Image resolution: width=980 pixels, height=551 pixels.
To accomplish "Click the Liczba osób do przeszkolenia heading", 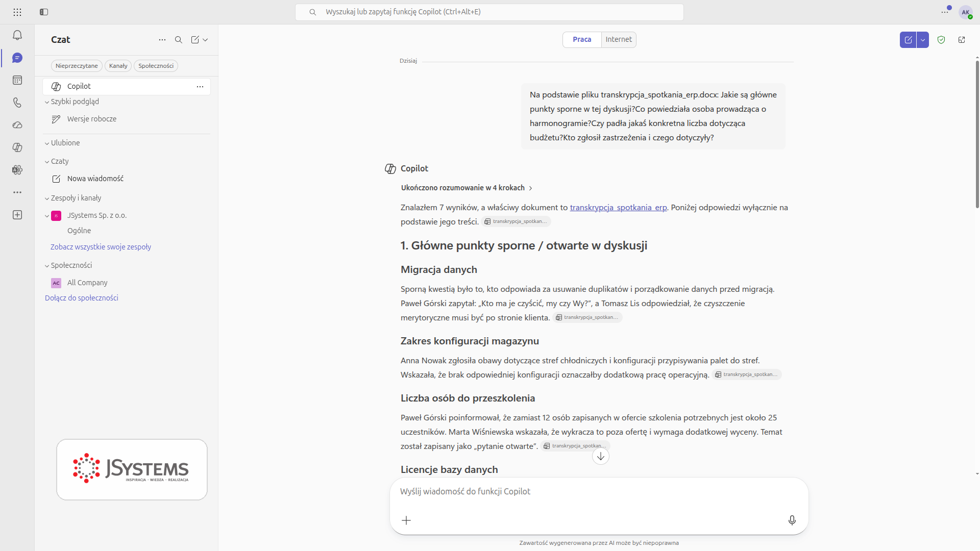I will [468, 398].
